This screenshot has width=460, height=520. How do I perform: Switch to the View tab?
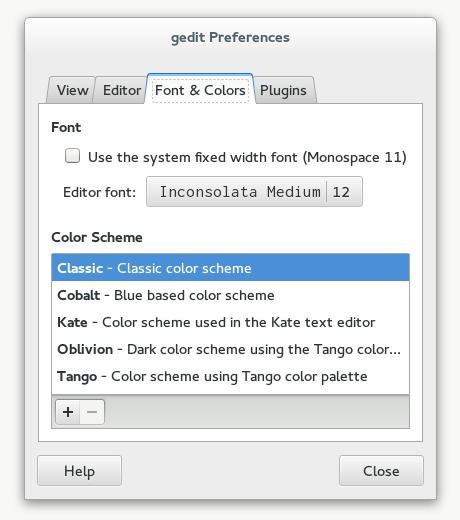point(72,90)
